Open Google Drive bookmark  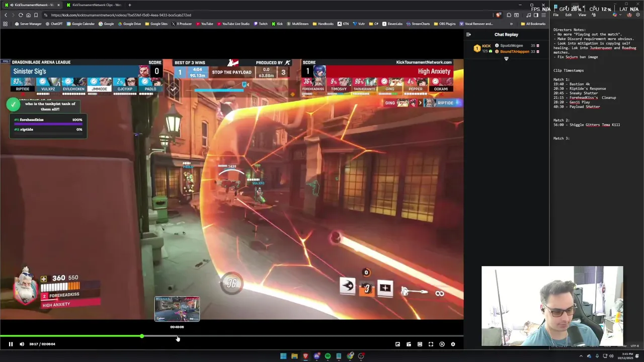click(x=129, y=24)
